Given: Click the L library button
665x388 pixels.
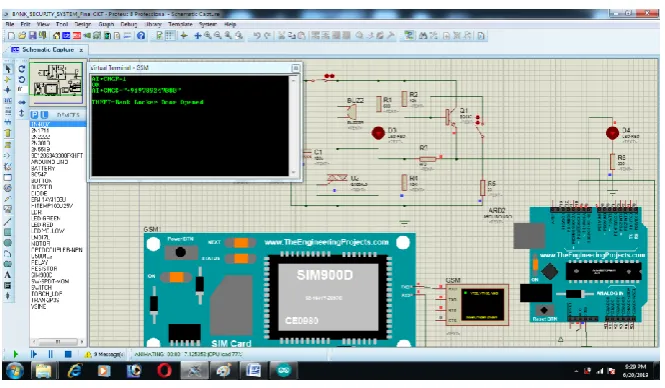Looking at the screenshot, I should (44, 115).
